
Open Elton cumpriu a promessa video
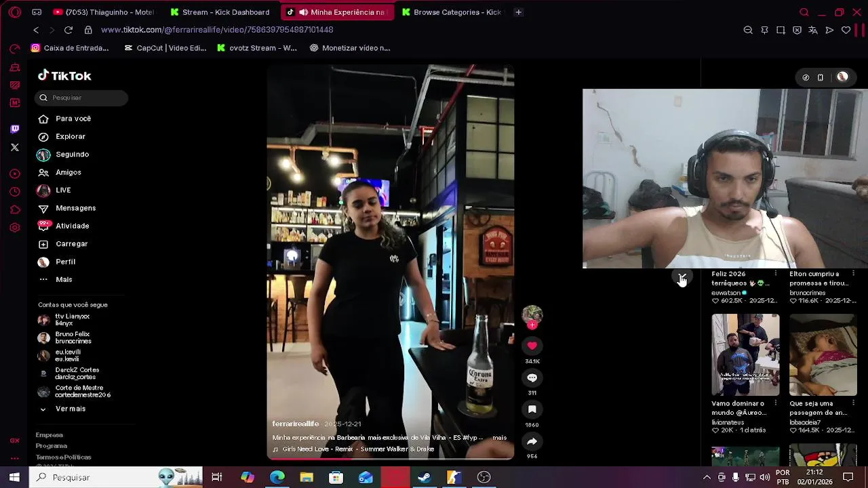pos(819,279)
